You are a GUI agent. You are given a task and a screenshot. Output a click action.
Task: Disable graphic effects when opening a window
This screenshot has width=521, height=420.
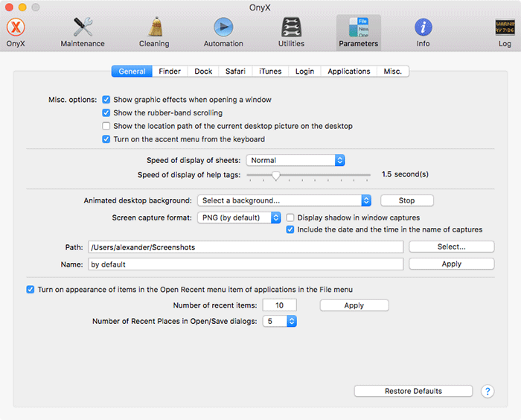tap(106, 100)
